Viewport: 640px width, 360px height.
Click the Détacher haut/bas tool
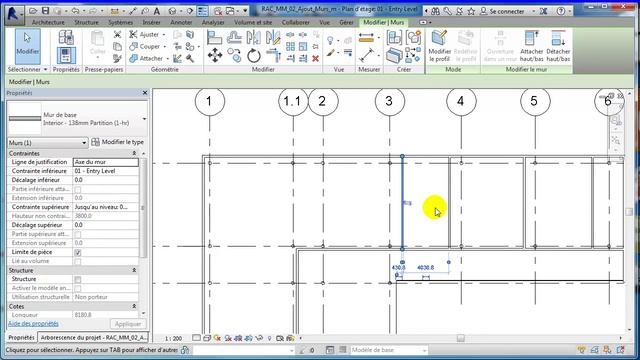click(x=558, y=46)
